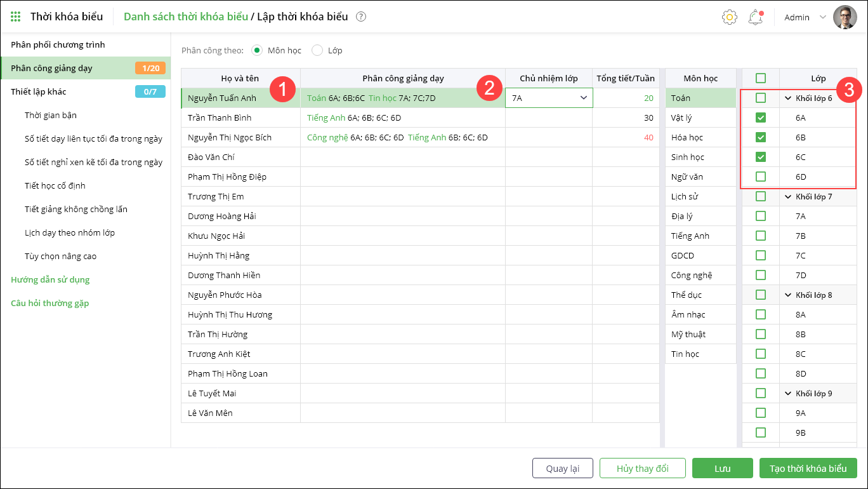Open the notifications bell

coord(755,17)
